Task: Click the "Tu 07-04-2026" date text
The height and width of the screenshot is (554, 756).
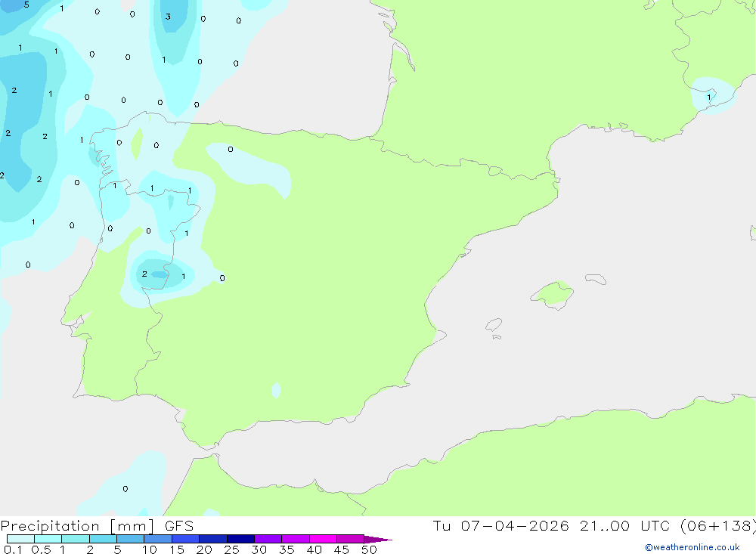Action: pos(500,525)
